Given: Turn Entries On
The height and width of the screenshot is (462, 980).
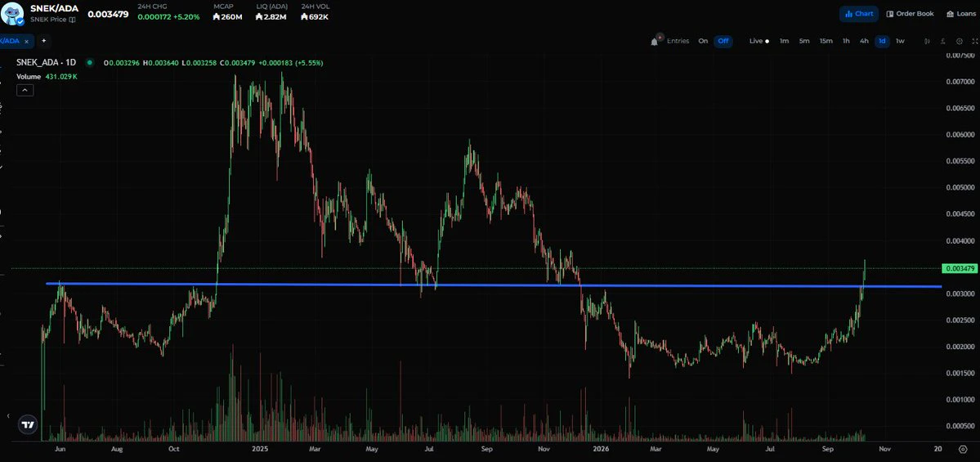Looking at the screenshot, I should coord(703,41).
